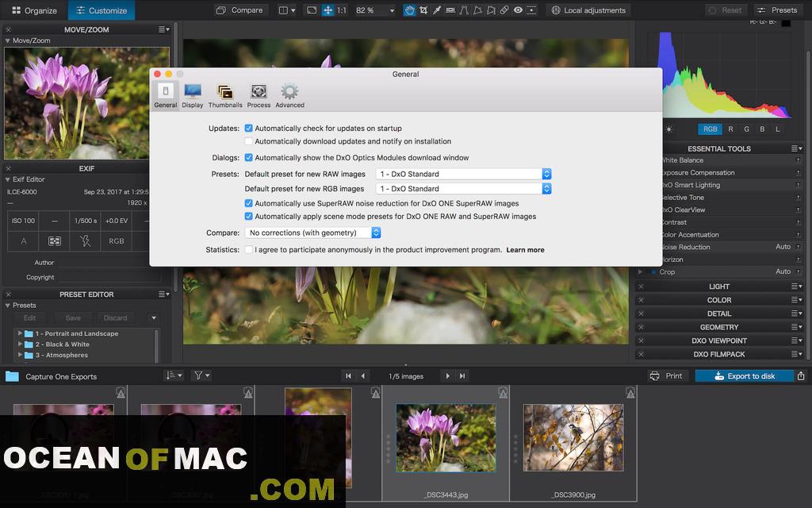
Task: Open the Compare mode dropdown
Action: [x=313, y=233]
